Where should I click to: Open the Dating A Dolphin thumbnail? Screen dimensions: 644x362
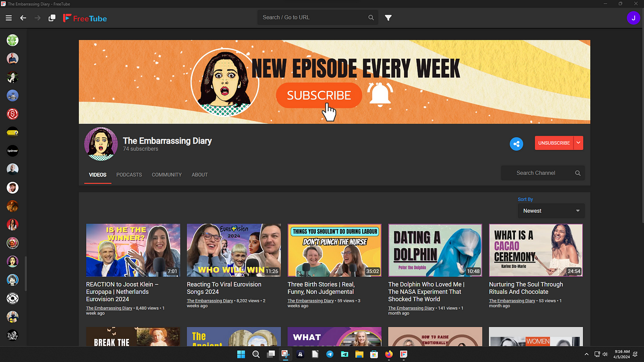click(435, 250)
